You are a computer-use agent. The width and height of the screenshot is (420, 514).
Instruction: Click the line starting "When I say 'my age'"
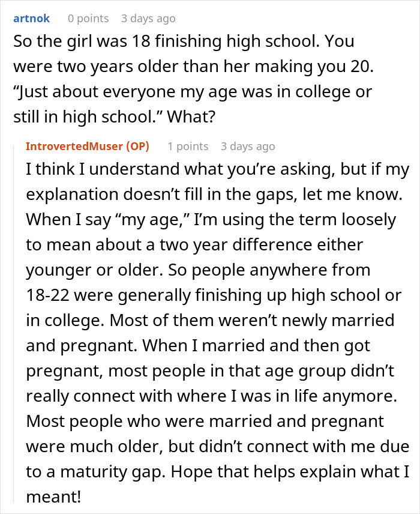tap(210, 219)
